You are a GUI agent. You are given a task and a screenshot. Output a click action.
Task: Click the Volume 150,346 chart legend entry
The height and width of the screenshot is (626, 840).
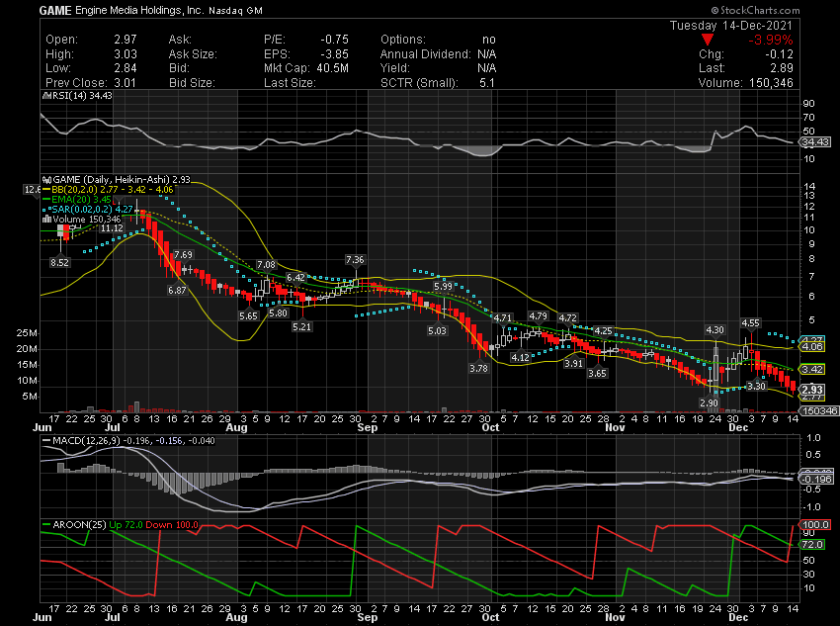86,219
